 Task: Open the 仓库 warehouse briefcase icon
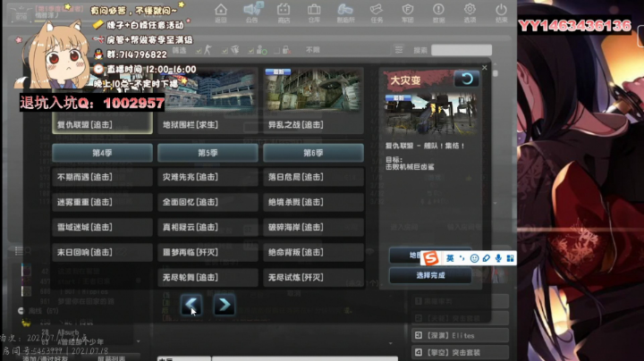pos(314,13)
